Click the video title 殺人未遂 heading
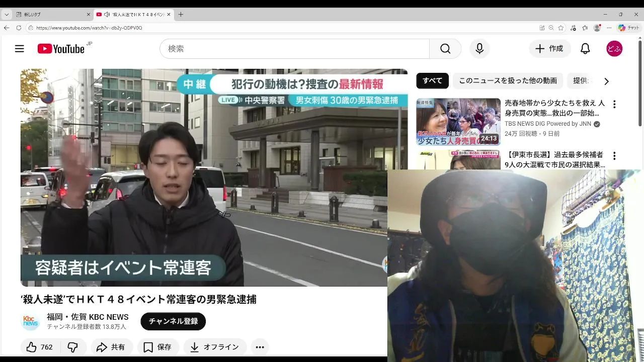Screen dimensions: 644x362 click(x=138, y=299)
